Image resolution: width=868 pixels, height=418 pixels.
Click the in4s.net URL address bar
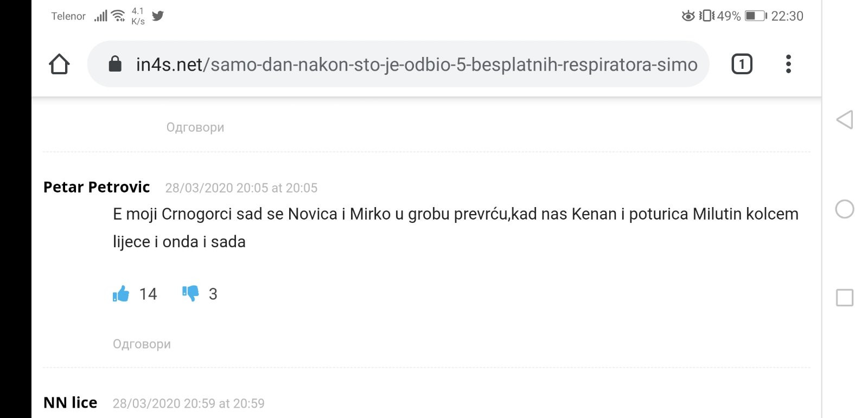416,65
